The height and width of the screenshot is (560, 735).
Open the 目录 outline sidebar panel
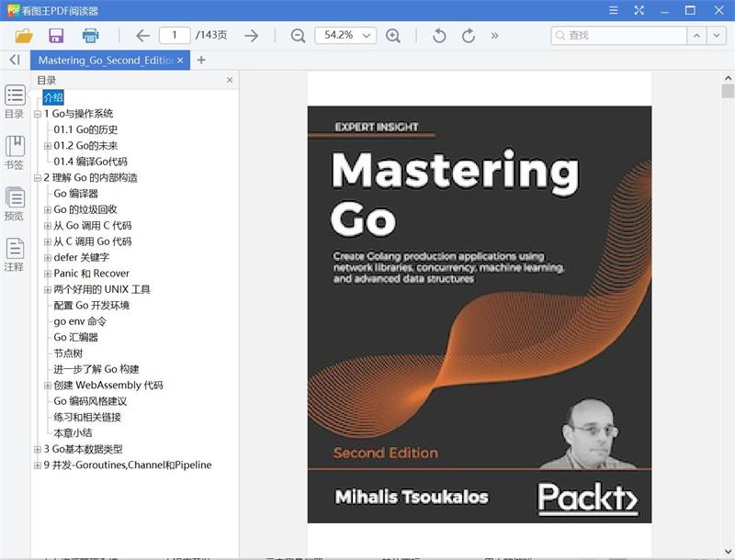(15, 102)
